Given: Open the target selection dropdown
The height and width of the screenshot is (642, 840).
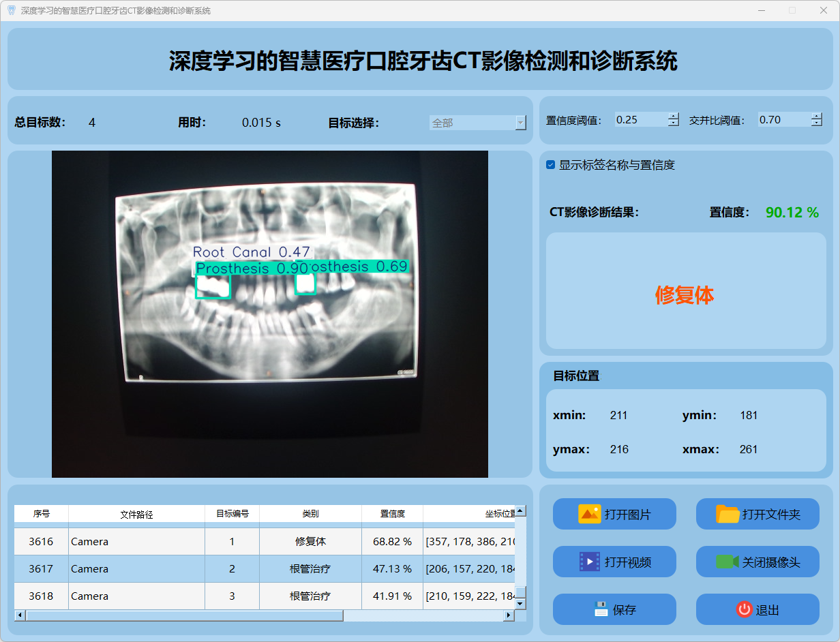Looking at the screenshot, I should click(x=520, y=123).
